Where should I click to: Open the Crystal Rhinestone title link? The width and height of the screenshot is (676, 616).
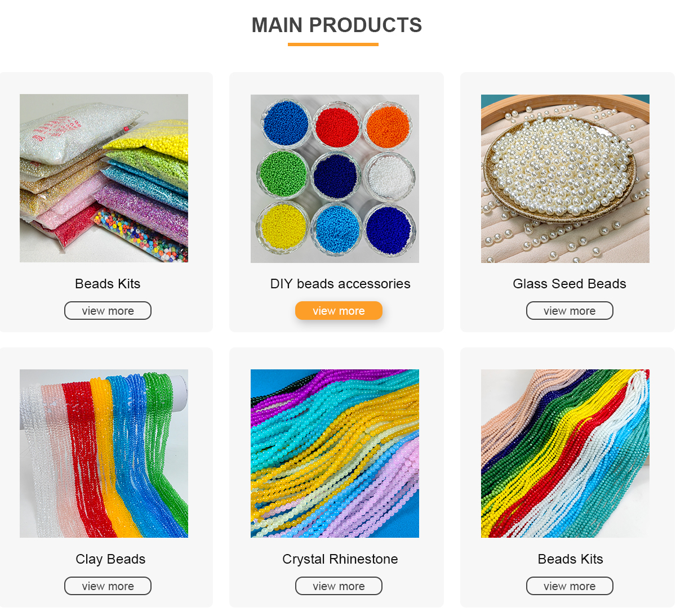[x=340, y=559]
